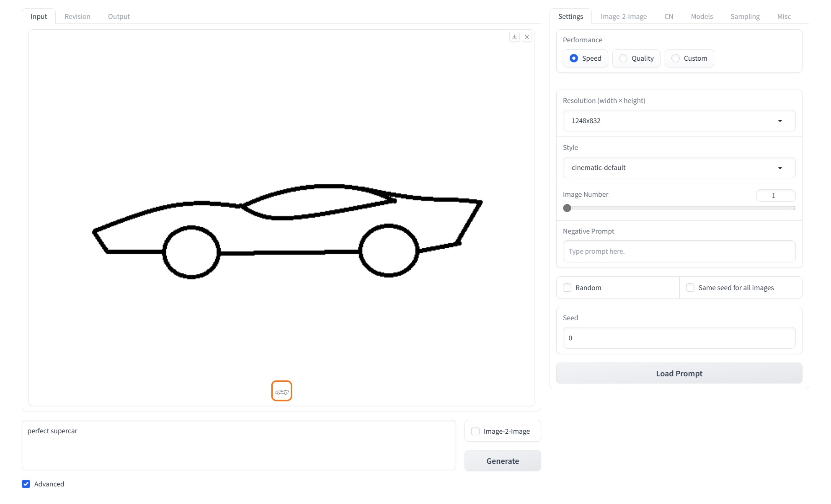Screen dimensions: 831x504
Task: Click into the Negative Prompt field
Action: pos(679,251)
